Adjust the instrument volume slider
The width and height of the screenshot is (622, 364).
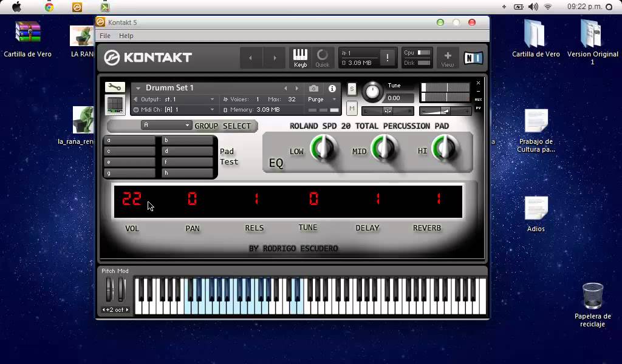445,111
